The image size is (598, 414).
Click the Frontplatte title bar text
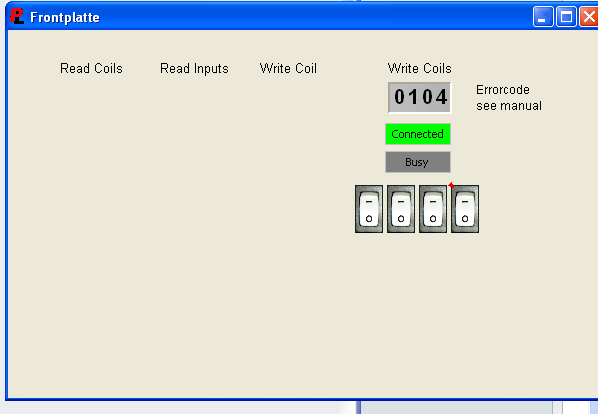tap(65, 17)
